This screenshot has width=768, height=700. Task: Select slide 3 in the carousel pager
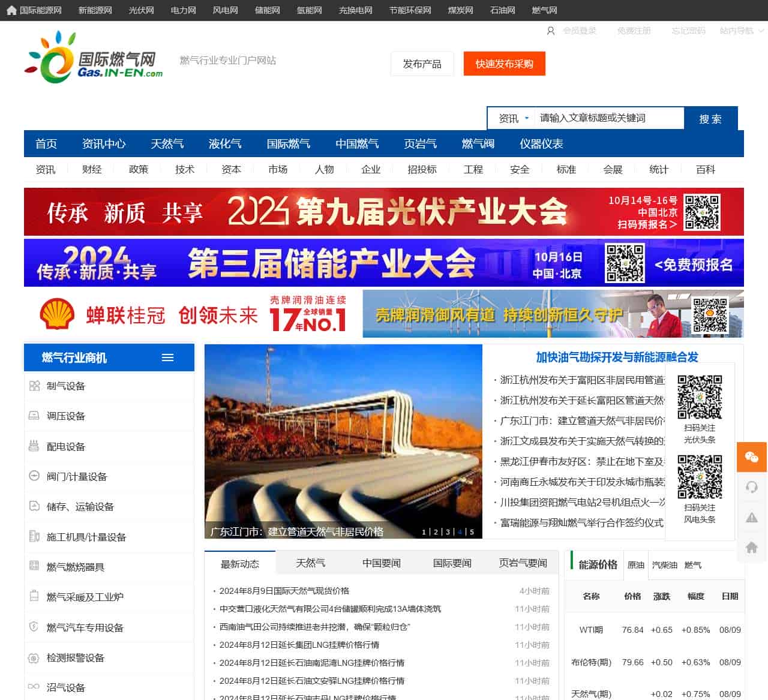click(x=448, y=532)
